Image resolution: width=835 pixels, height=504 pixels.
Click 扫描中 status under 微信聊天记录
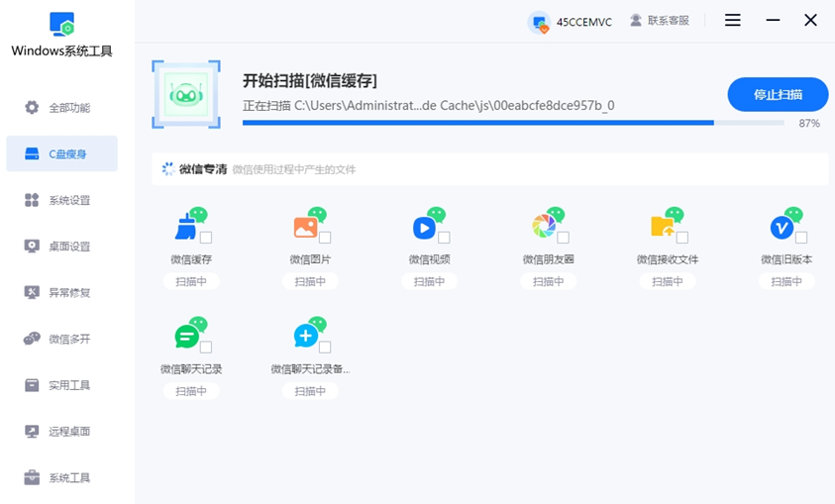pos(191,391)
